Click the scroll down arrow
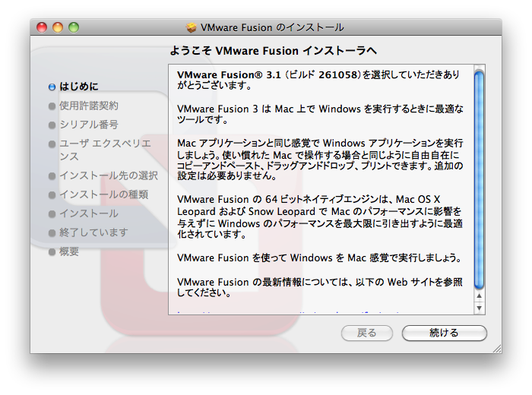This screenshot has height=395, width=532. coord(479,308)
